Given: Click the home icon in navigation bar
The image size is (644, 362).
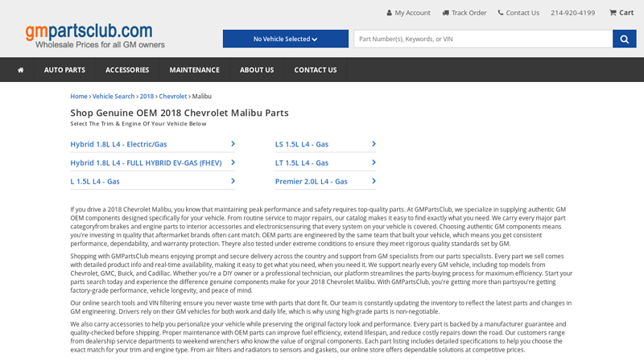Looking at the screenshot, I should (21, 70).
